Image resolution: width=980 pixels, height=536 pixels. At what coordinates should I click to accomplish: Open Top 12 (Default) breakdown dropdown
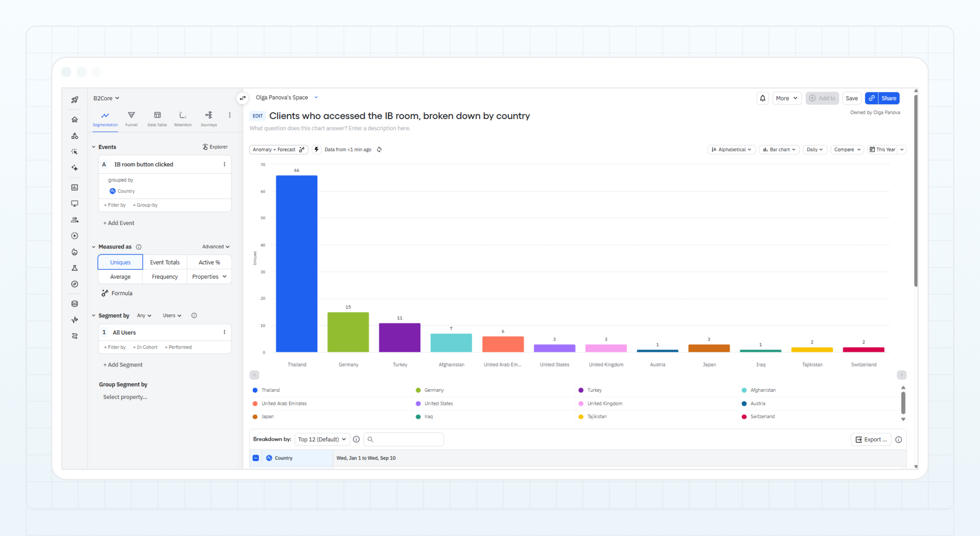[x=322, y=439]
